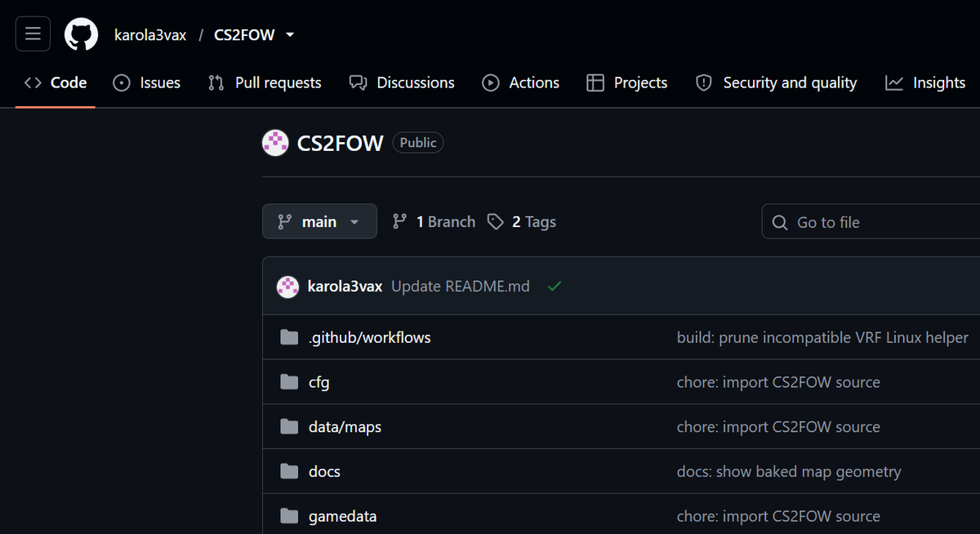Click the Issues circle-dot icon

[122, 82]
